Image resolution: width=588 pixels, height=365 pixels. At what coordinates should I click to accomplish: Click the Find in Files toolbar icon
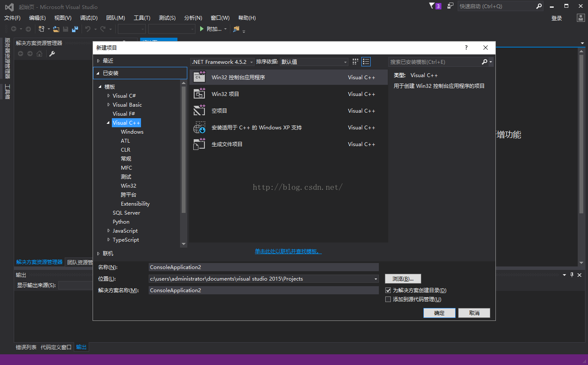tap(236, 29)
